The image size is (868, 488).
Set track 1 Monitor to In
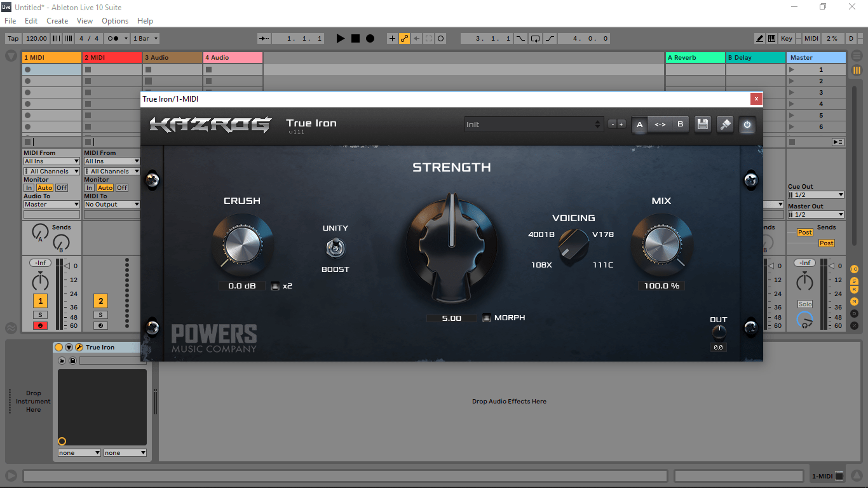(x=29, y=188)
